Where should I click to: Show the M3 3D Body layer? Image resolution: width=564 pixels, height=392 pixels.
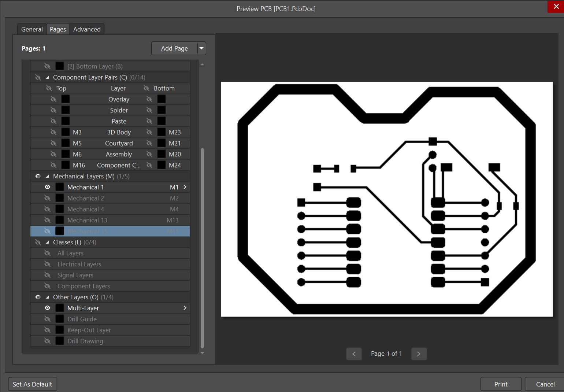[53, 132]
